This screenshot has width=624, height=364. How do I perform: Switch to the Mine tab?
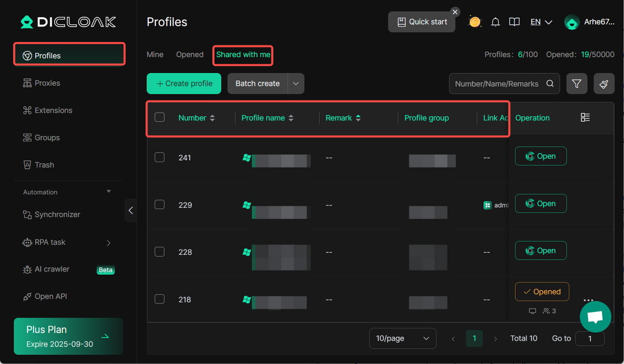(155, 55)
